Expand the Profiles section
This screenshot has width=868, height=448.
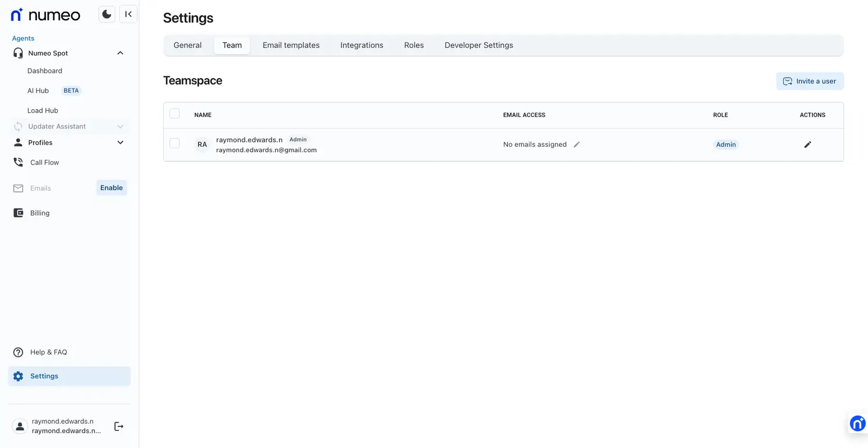pos(120,143)
